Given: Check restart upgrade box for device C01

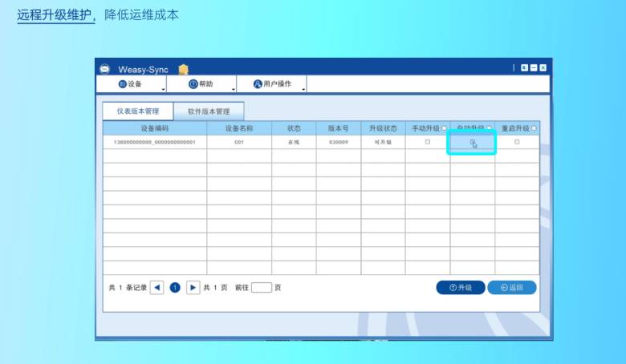Looking at the screenshot, I should (517, 142).
